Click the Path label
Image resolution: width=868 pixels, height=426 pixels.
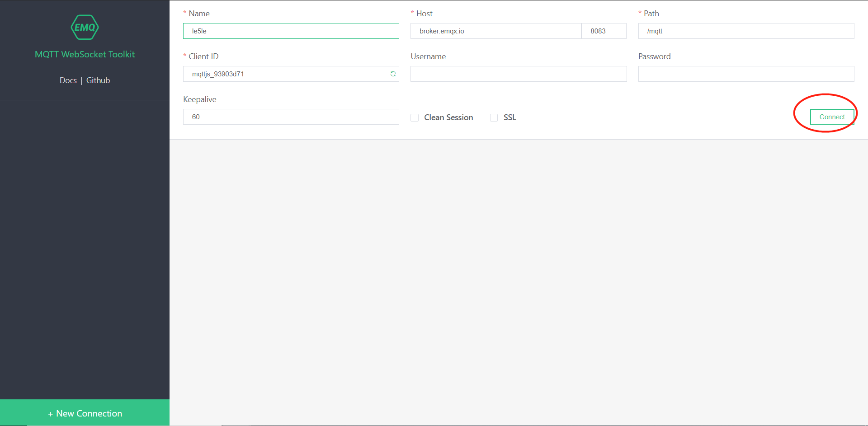click(x=651, y=14)
